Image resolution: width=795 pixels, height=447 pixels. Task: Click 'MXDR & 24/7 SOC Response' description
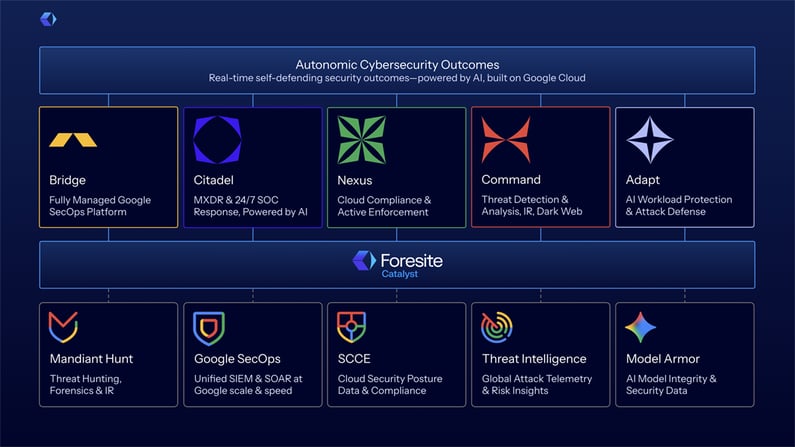[x=250, y=206]
